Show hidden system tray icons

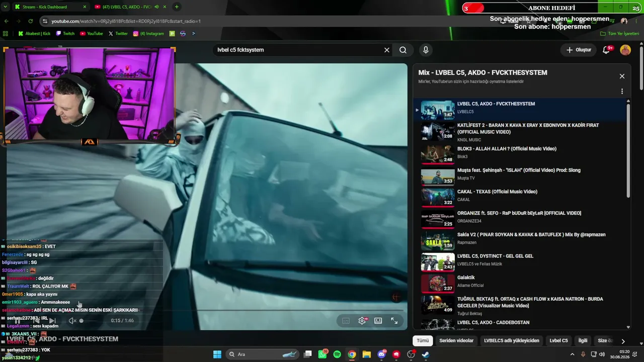click(x=572, y=354)
